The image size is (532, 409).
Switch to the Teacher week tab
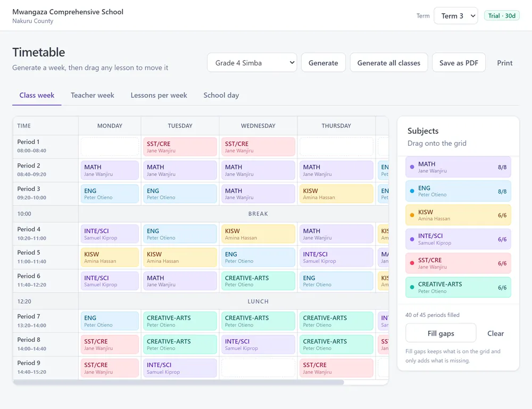(92, 95)
